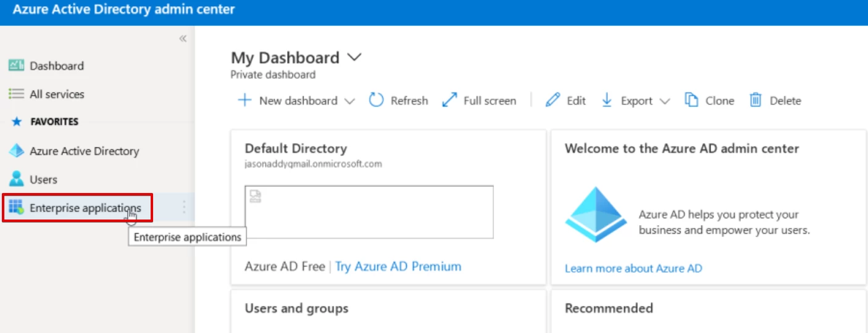Click the Azure Active Directory pyramid icon

coord(16,150)
